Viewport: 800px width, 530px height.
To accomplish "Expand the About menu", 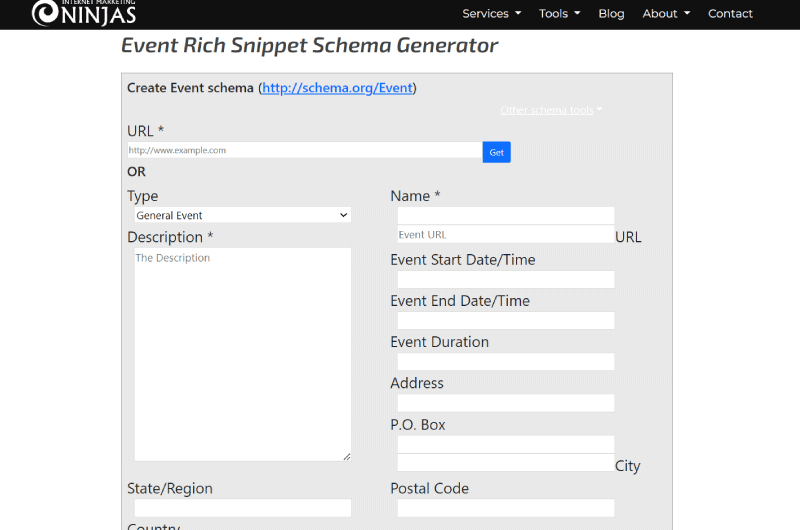I will (x=666, y=14).
